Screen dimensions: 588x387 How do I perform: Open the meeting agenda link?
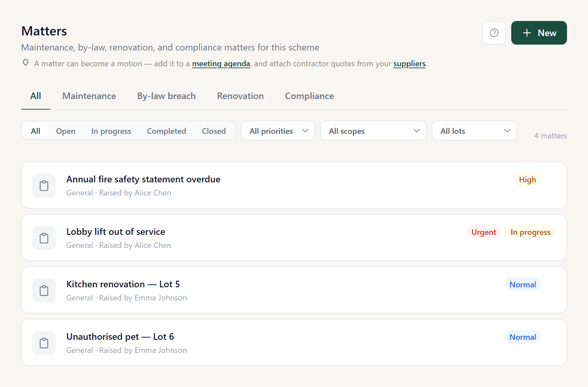click(221, 64)
